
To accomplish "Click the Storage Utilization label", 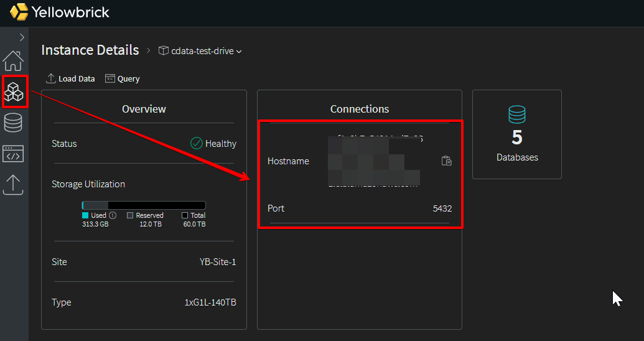I will (x=88, y=184).
